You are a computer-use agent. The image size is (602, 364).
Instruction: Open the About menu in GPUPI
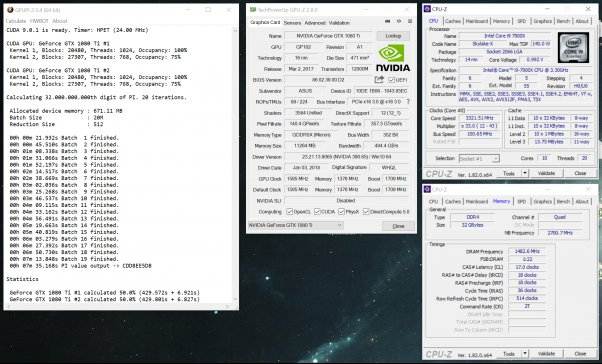pyautogui.click(x=60, y=21)
